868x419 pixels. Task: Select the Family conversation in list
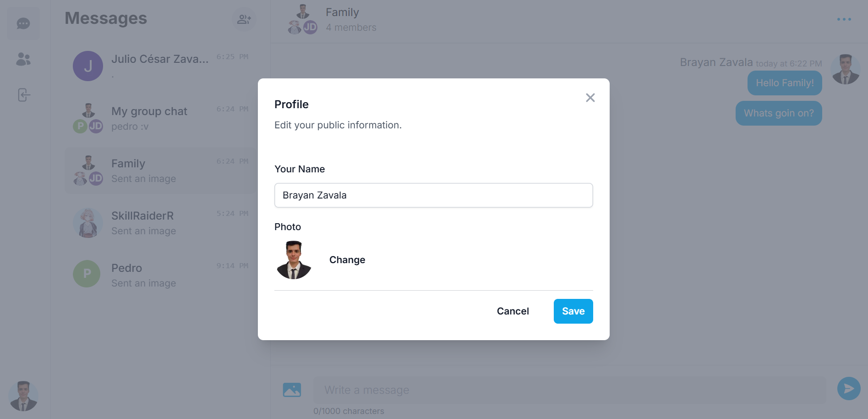click(x=161, y=171)
